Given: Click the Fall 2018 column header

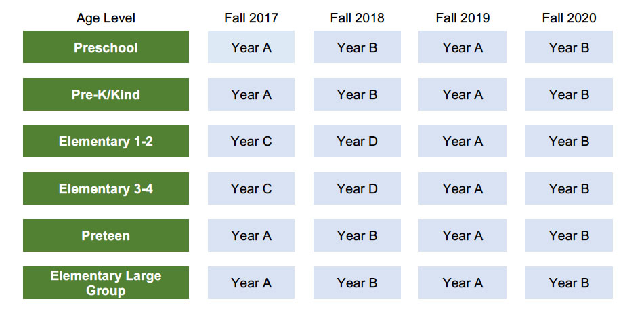Looking at the screenshot, I should (357, 18).
